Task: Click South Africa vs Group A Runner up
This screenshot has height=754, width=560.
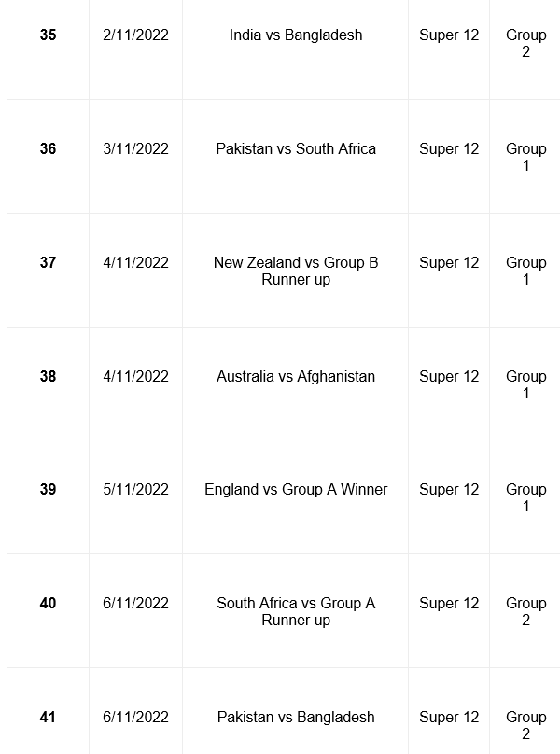Action: click(x=295, y=611)
